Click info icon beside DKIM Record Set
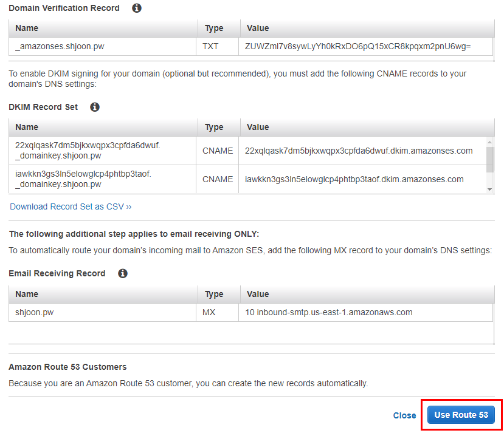 pyautogui.click(x=94, y=107)
